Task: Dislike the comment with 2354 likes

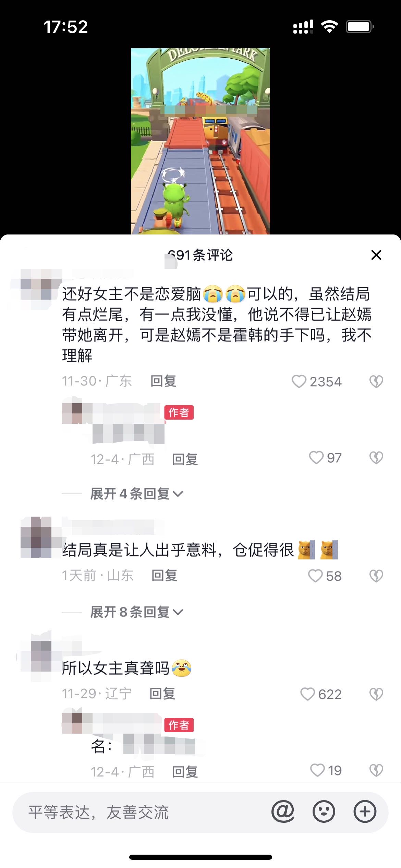Action: click(376, 382)
